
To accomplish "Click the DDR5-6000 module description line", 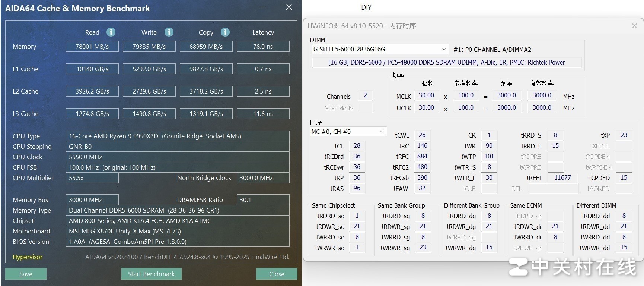I will tap(446, 63).
